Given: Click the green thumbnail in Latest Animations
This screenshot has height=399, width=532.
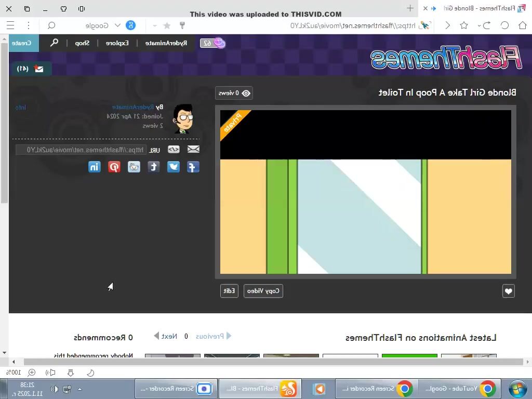Looking at the screenshot, I should (x=409, y=355).
